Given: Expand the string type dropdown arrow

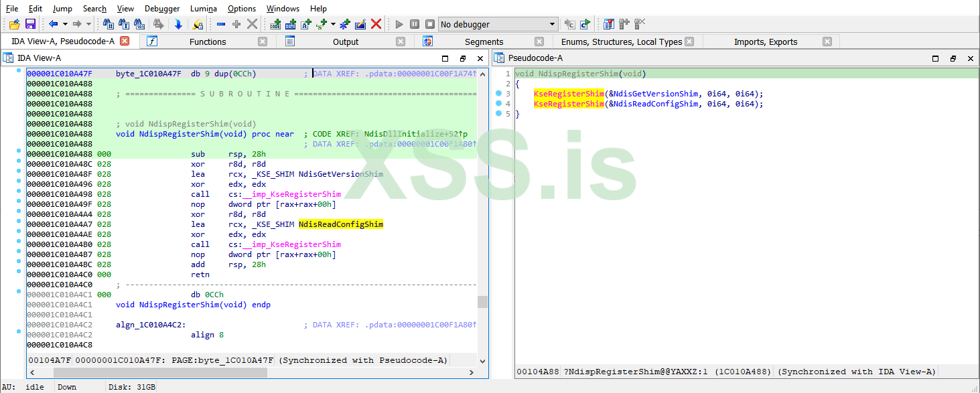Looking at the screenshot, I should [333, 24].
